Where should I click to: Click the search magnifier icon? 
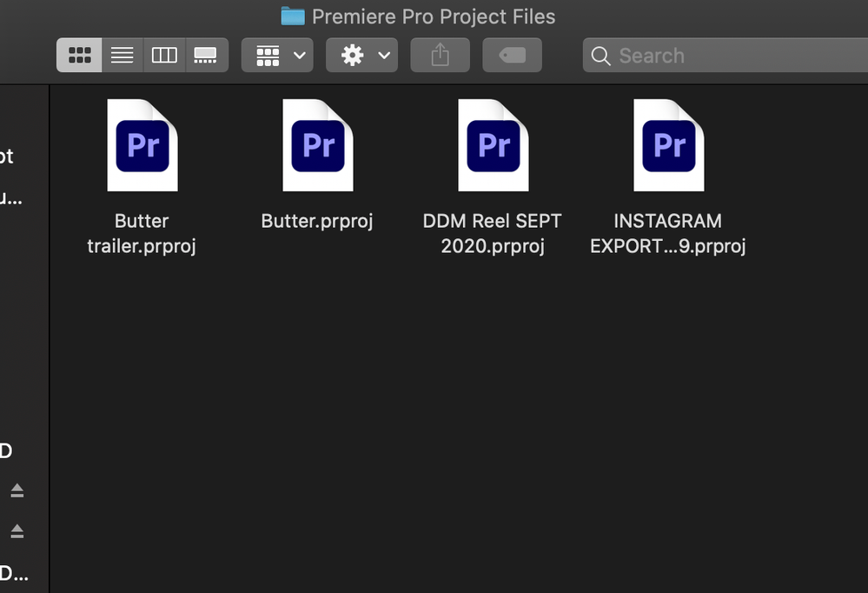pos(600,55)
